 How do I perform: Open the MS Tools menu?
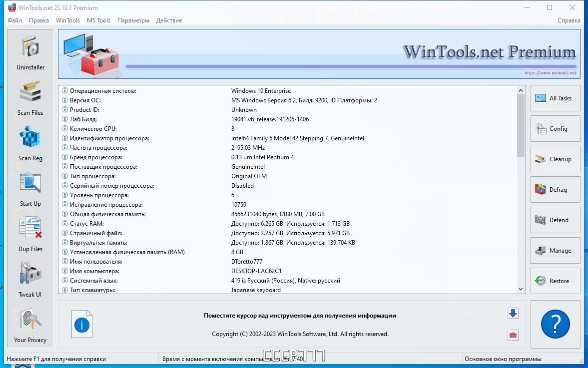click(98, 20)
